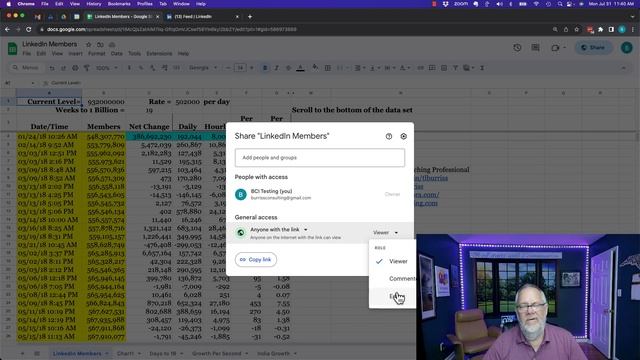Open share dialog settings gear
Viewport: 640px width, 360px height.
(404, 136)
